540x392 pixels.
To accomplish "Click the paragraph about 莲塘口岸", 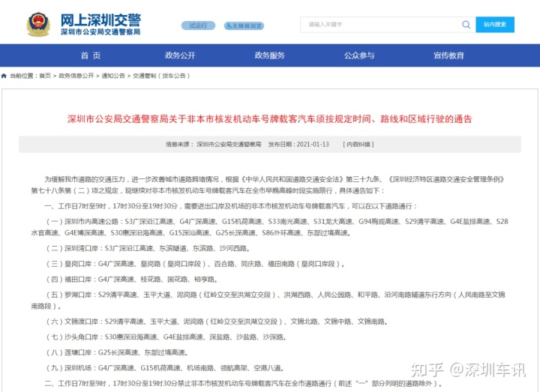I will pyautogui.click(x=118, y=352).
